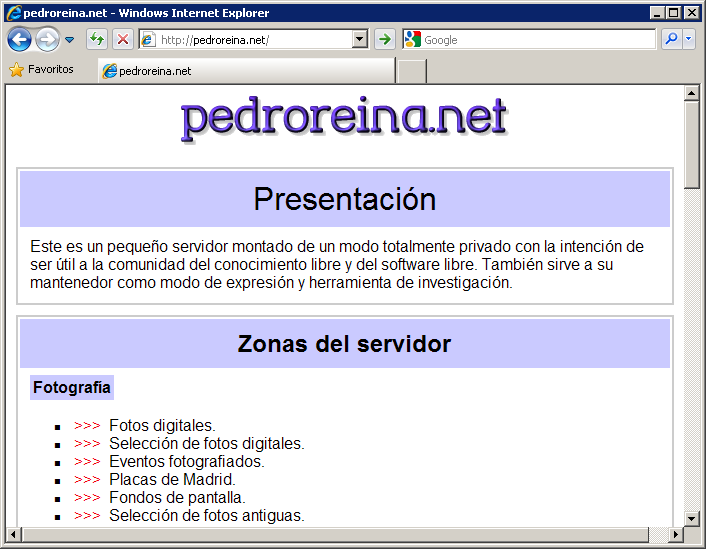This screenshot has width=706, height=549.
Task: Click the magnifying glass search button
Action: click(x=671, y=40)
